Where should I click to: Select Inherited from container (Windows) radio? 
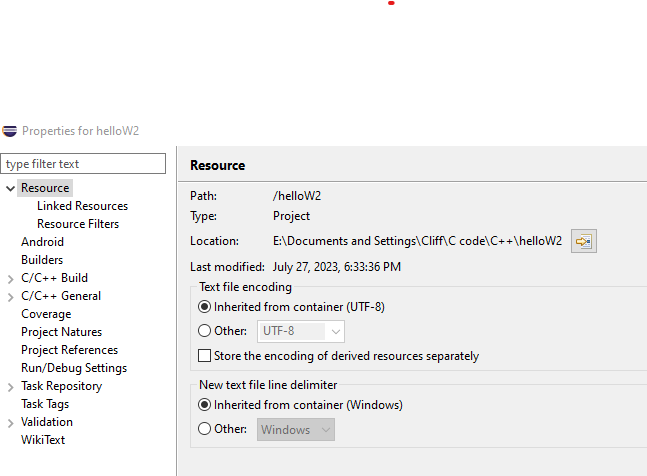click(204, 405)
